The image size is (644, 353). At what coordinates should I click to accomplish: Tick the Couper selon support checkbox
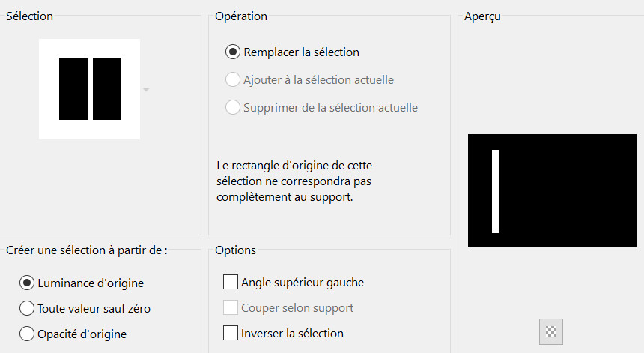pos(231,308)
